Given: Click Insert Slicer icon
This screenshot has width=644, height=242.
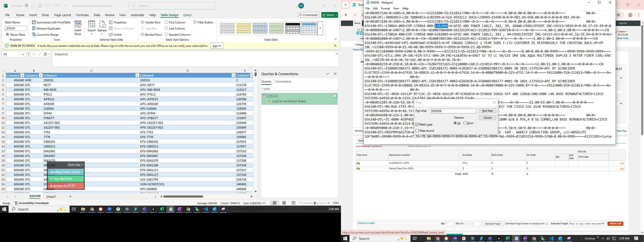Looking at the screenshot, I should point(78,28).
